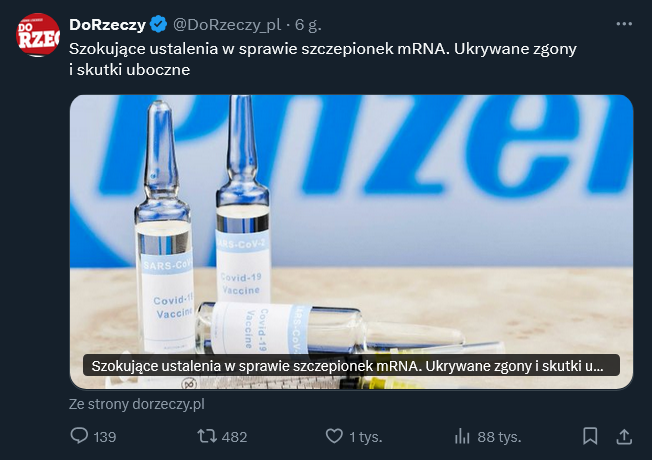Open the Pfizer vaccine article image
Image resolution: width=652 pixels, height=460 pixels.
351,242
